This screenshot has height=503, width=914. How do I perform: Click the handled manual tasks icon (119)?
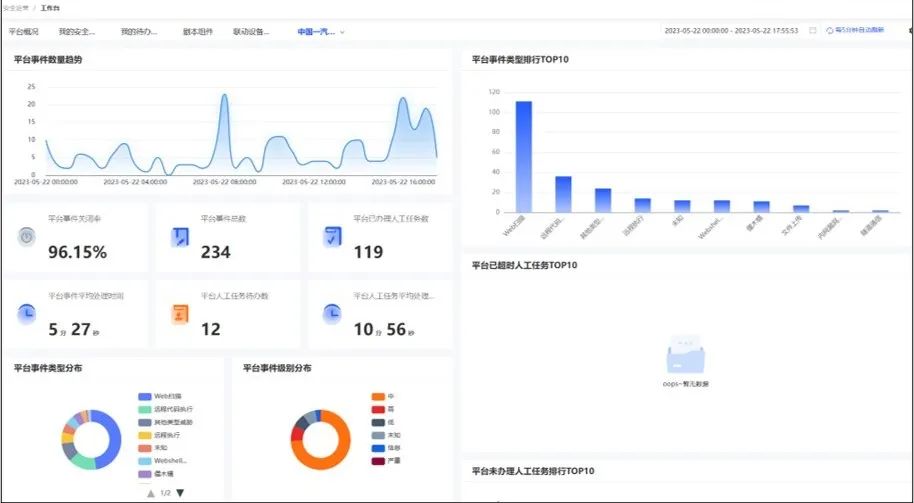tap(333, 237)
